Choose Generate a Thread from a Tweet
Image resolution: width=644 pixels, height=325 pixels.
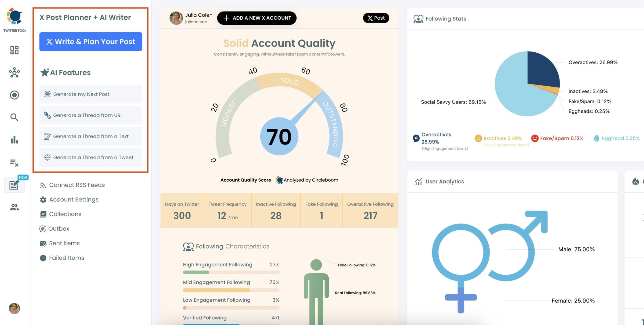pos(90,157)
